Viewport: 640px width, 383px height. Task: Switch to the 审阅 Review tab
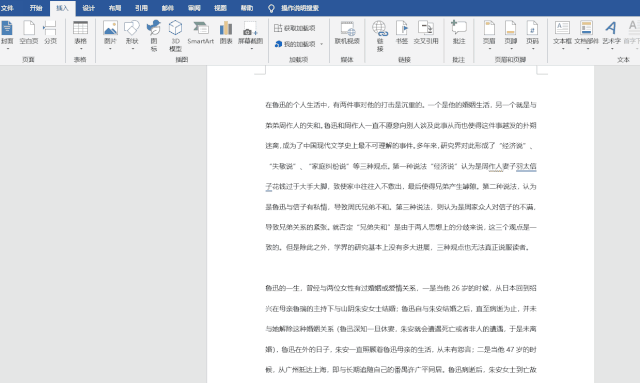pyautogui.click(x=194, y=8)
